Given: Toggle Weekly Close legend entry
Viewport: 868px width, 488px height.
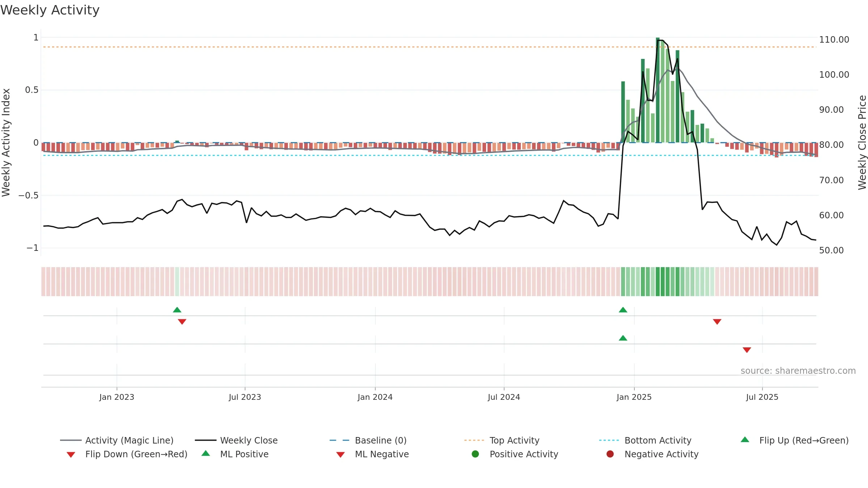Looking at the screenshot, I should click(236, 440).
